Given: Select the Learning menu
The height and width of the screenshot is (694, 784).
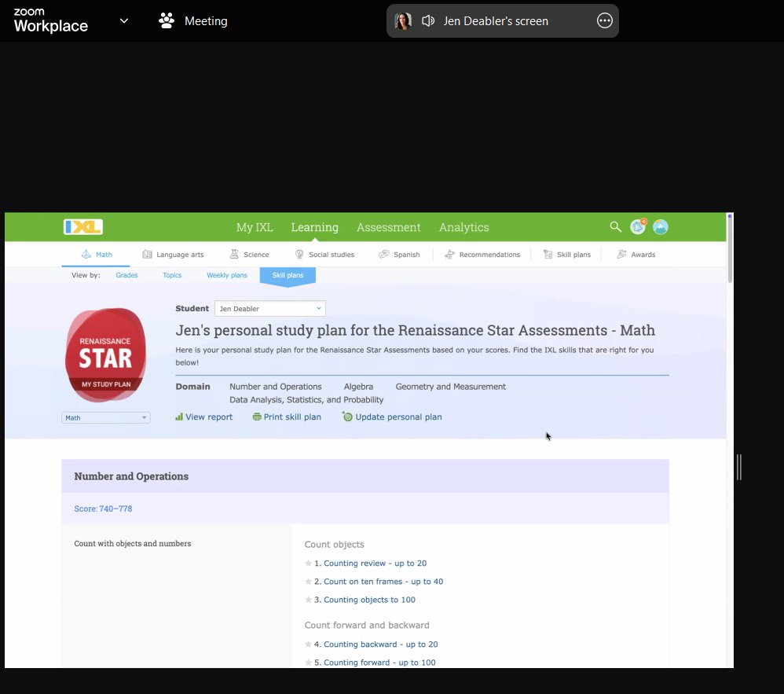Looking at the screenshot, I should tap(314, 227).
